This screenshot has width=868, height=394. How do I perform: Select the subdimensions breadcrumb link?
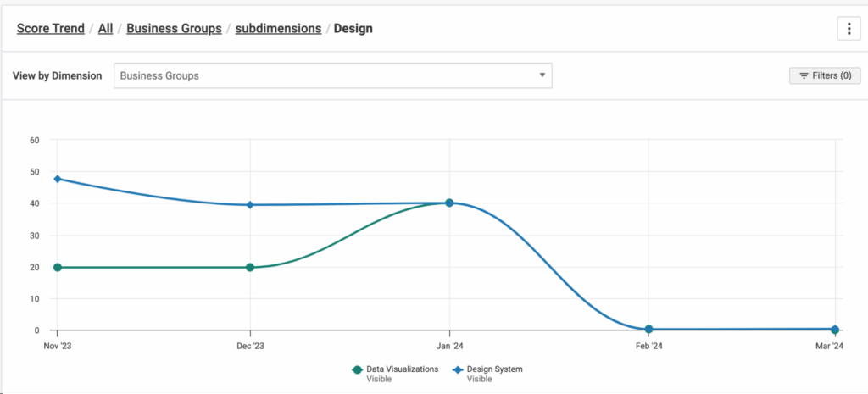point(278,28)
